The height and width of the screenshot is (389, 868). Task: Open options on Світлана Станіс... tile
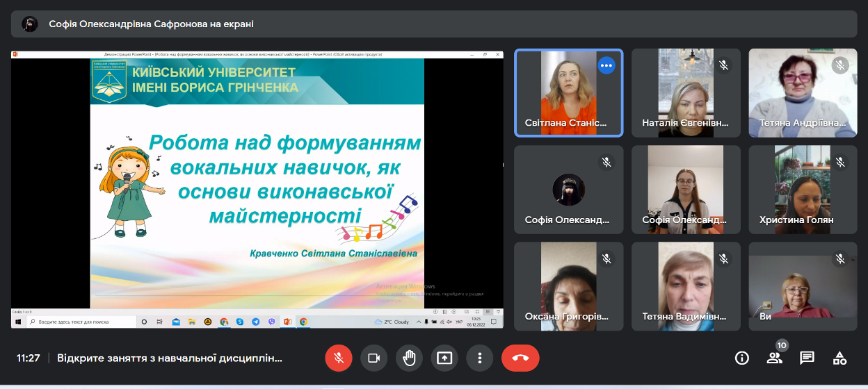[606, 65]
